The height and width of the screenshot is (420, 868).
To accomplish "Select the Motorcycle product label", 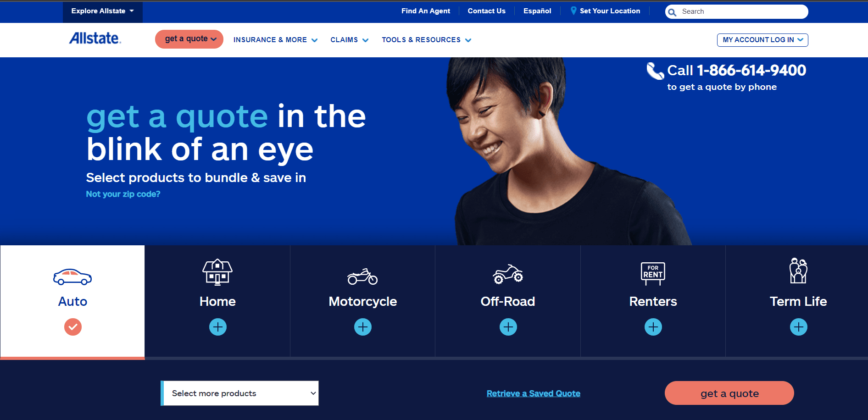I will click(363, 301).
